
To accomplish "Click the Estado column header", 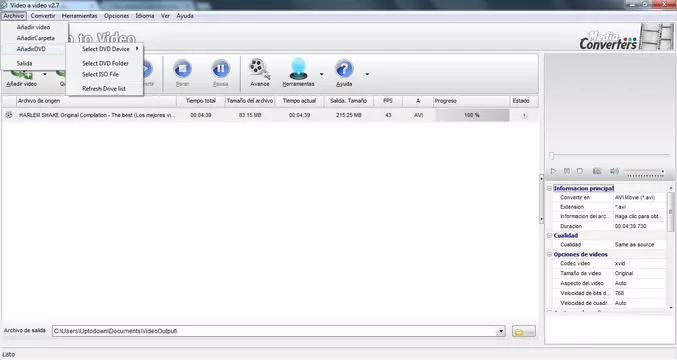I will coord(524,101).
